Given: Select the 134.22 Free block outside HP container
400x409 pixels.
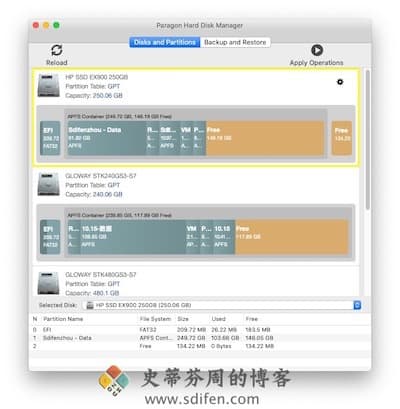Looking at the screenshot, I should (x=342, y=138).
